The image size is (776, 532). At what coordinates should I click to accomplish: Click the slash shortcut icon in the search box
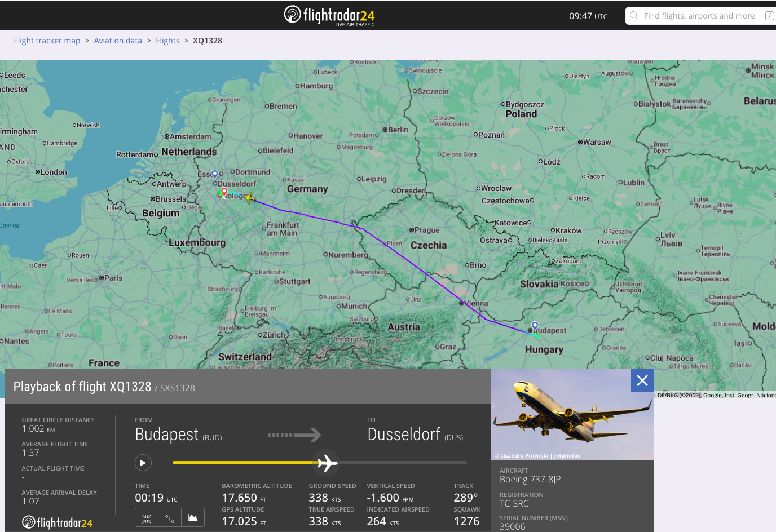tap(769, 16)
